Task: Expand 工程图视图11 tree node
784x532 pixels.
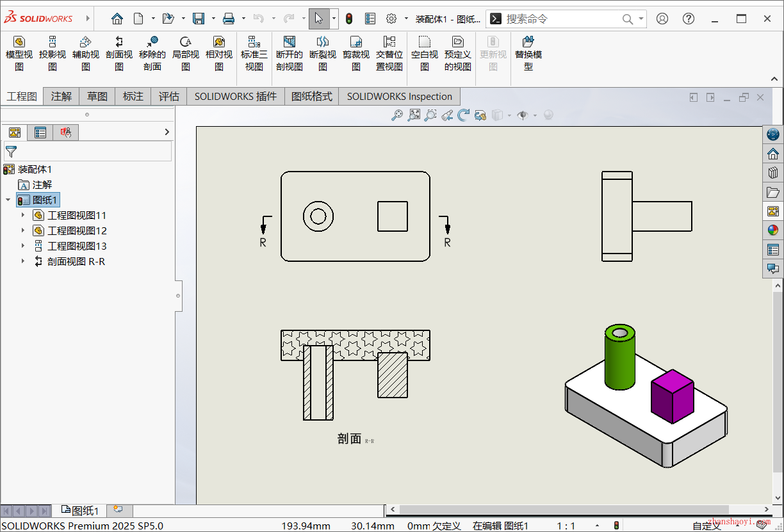Action: [23, 215]
